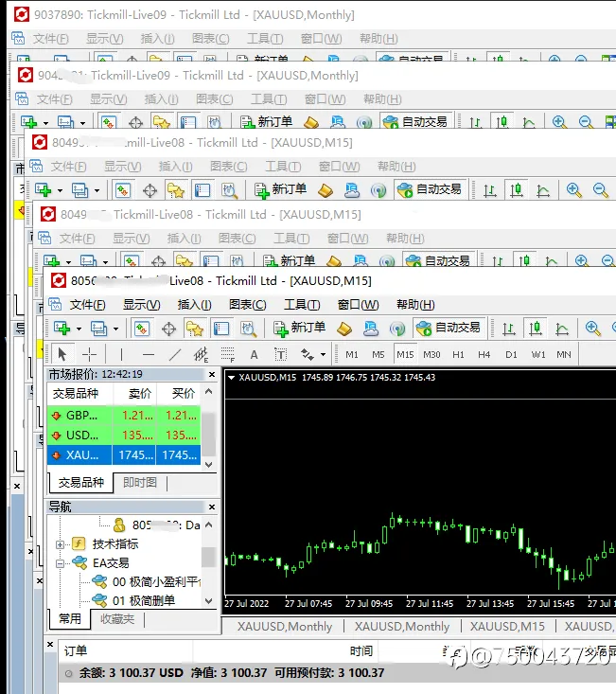Click 新订单 in 904 Live09 Monthly window
Screen dimensions: 616x694
click(267, 121)
